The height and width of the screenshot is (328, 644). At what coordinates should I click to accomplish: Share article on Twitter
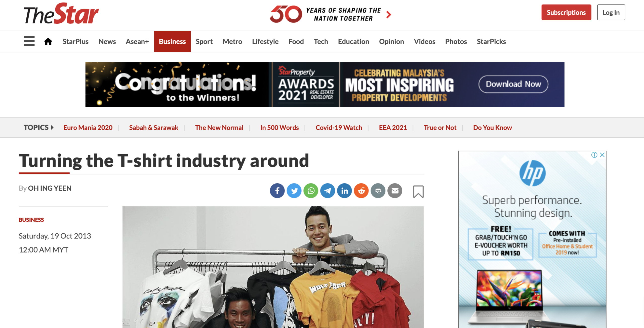click(294, 191)
